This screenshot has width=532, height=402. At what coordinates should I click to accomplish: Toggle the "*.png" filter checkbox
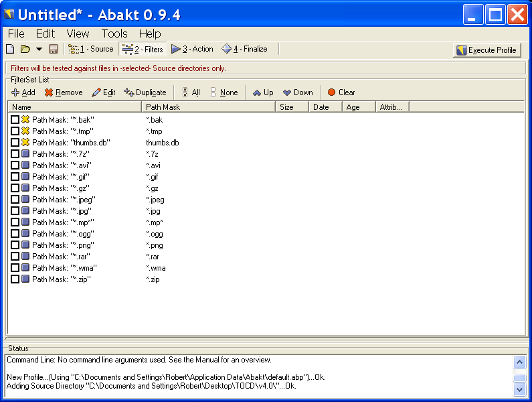pos(15,245)
